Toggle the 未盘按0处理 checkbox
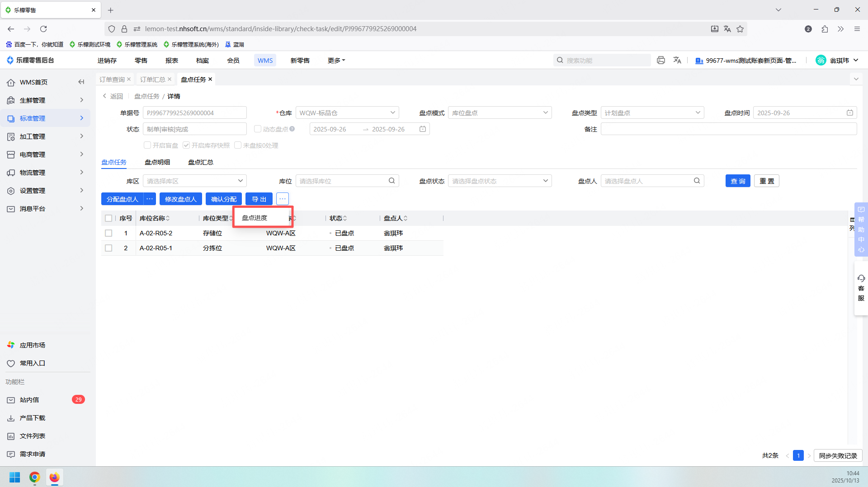The width and height of the screenshot is (868, 487). coord(238,145)
